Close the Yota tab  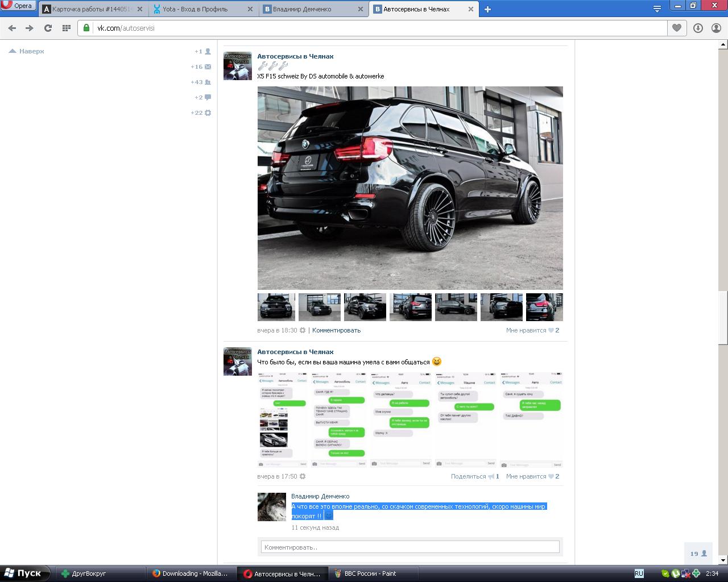(x=250, y=9)
